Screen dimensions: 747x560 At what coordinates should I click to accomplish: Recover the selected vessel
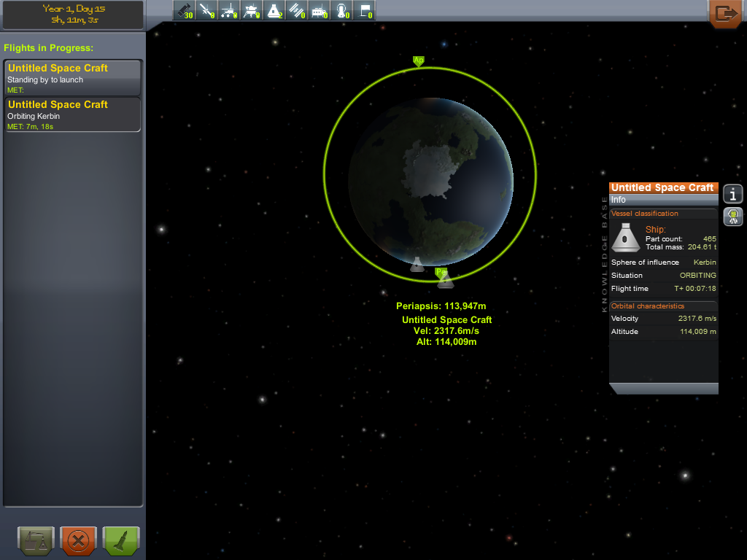click(36, 541)
